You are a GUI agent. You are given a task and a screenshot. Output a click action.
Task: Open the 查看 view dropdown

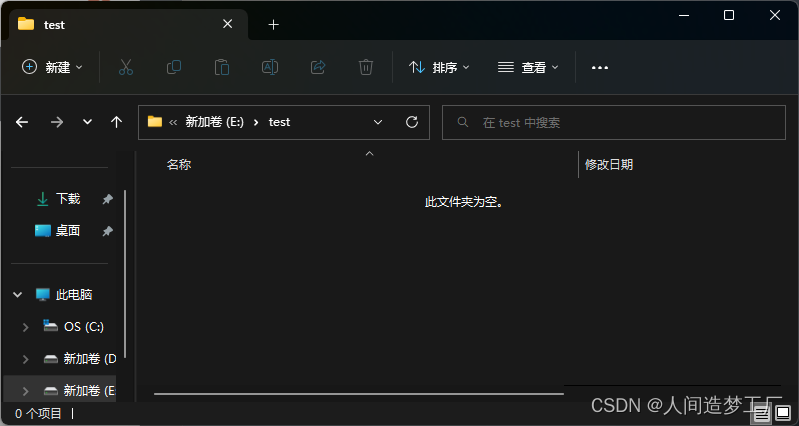click(x=528, y=67)
